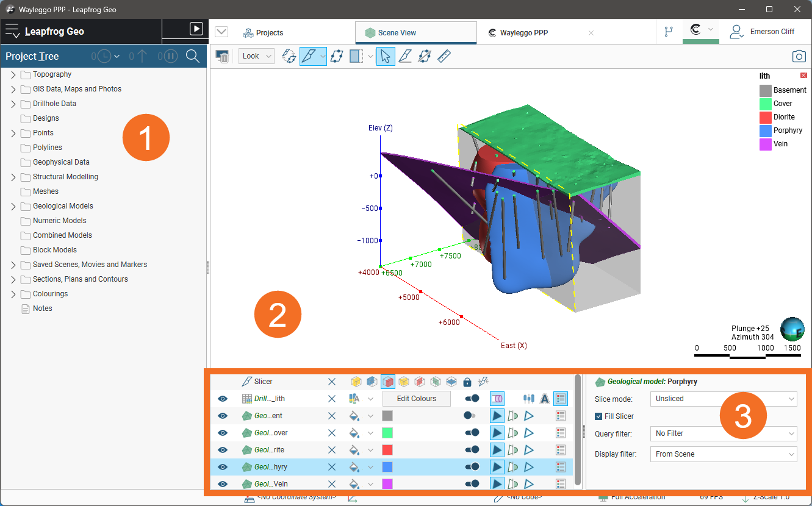Open the Look dropdown menu

pyautogui.click(x=256, y=56)
